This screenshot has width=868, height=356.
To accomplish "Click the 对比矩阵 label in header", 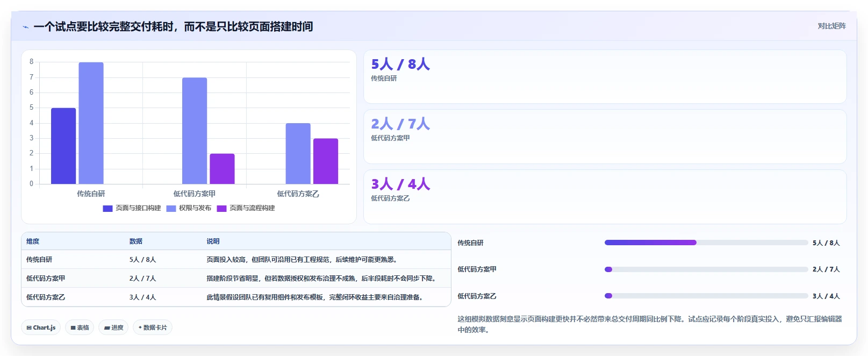I will pos(831,26).
